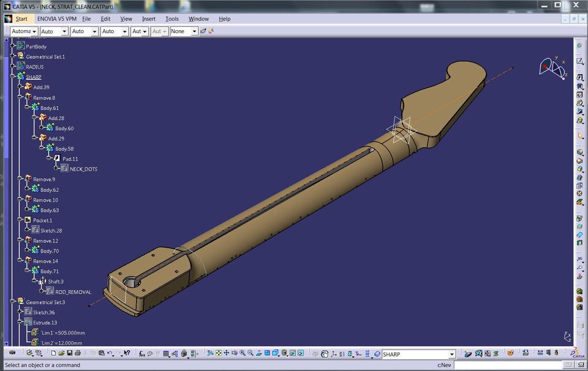Click the Paste icon in bottom toolbar

101,353
